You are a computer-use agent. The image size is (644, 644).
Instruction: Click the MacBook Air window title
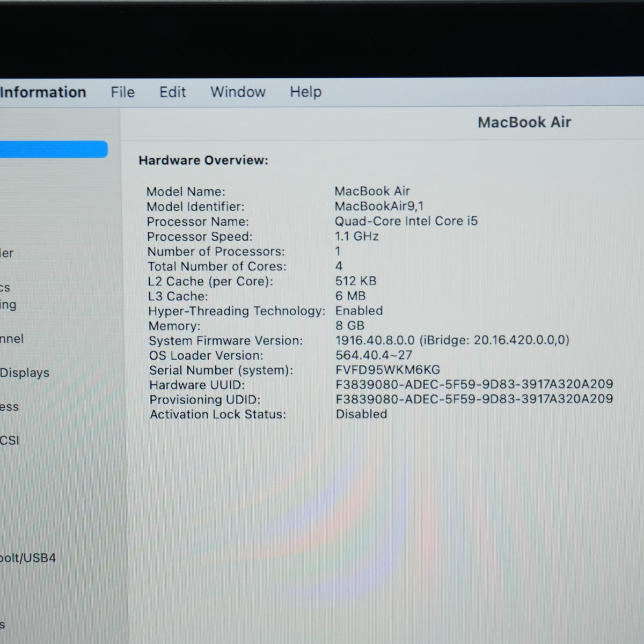tap(524, 122)
